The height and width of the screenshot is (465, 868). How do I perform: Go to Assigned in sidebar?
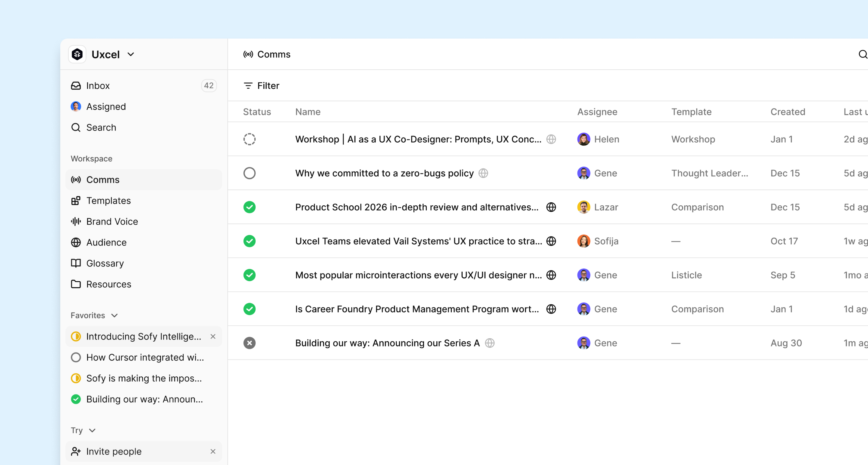[106, 106]
